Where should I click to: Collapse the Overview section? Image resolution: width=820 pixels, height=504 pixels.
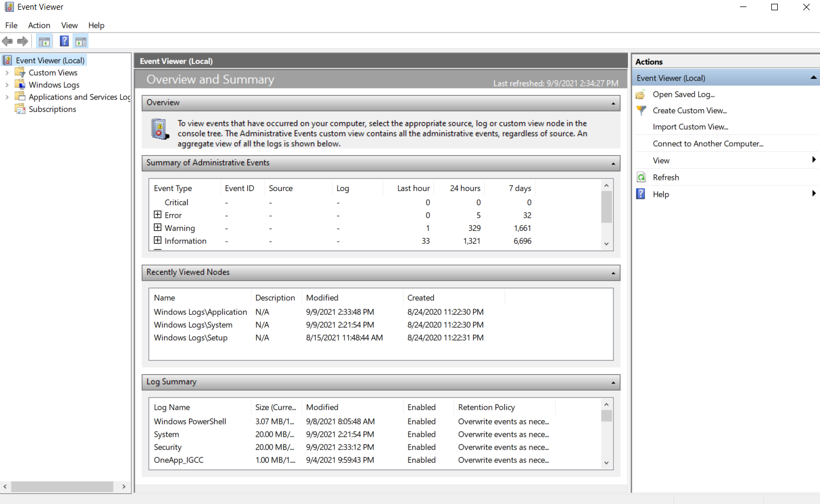tap(613, 103)
